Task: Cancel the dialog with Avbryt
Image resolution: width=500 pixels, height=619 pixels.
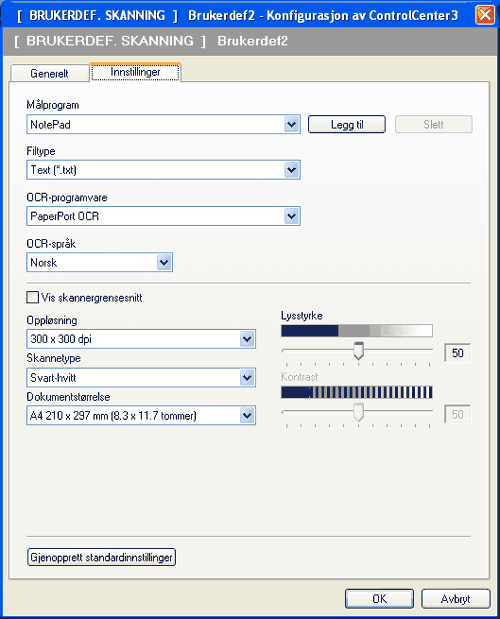Action: click(x=456, y=599)
